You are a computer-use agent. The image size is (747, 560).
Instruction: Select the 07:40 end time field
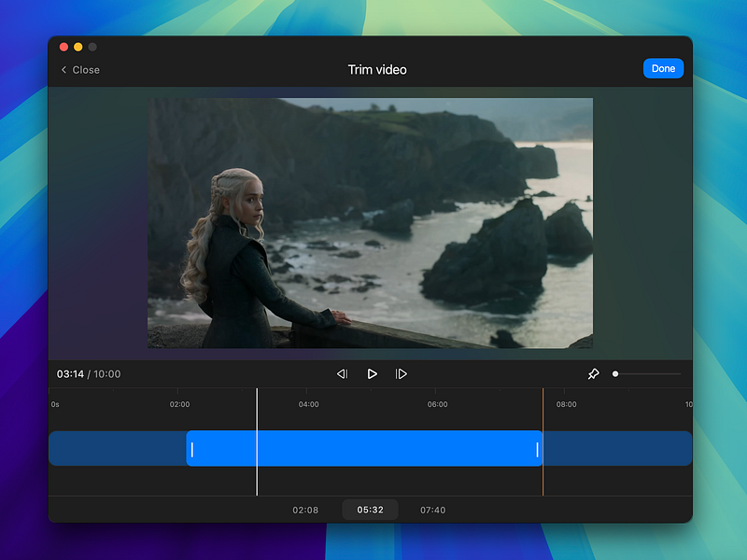pos(432,510)
